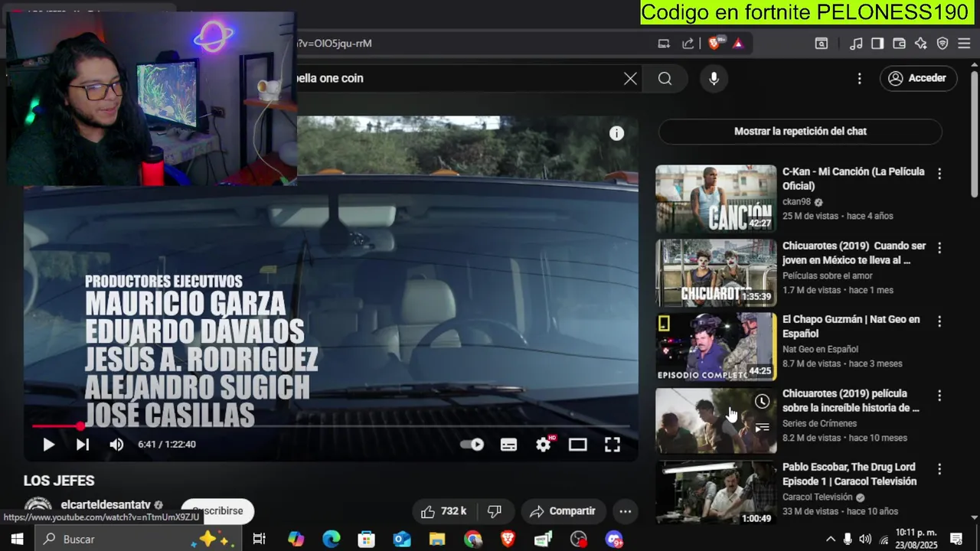Open the media control music-note icon
Screen dimensions: 980x551
(857, 44)
